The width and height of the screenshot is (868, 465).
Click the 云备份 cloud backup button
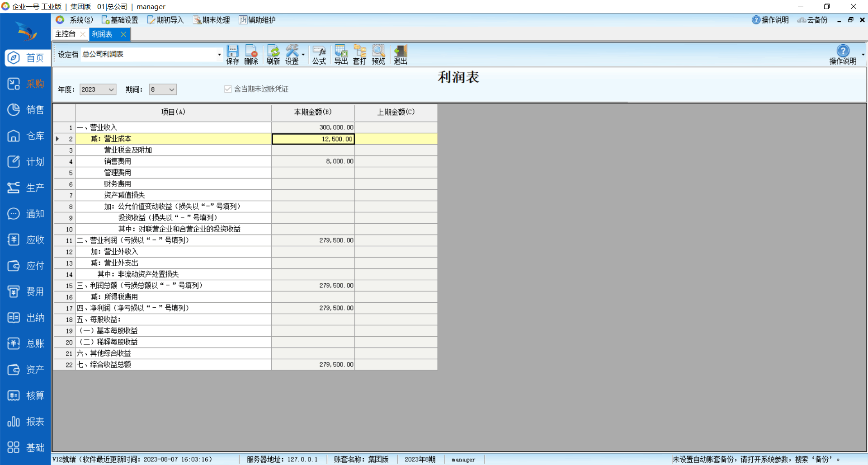[x=812, y=20]
